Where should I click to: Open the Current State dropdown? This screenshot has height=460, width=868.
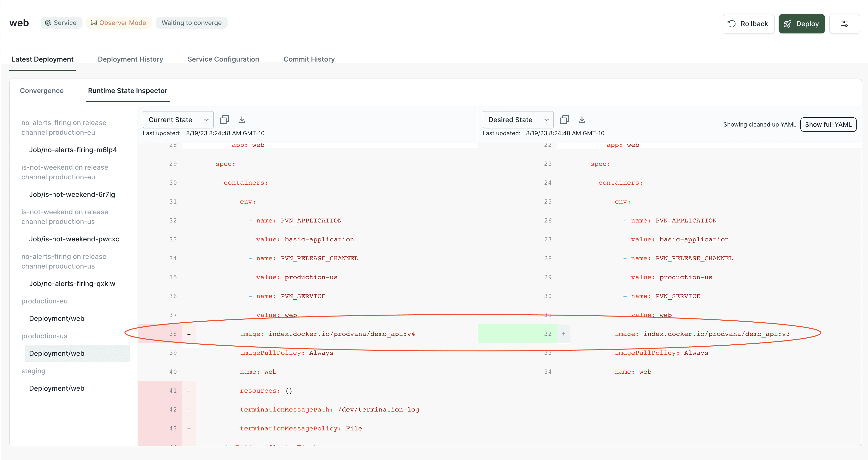click(x=178, y=119)
